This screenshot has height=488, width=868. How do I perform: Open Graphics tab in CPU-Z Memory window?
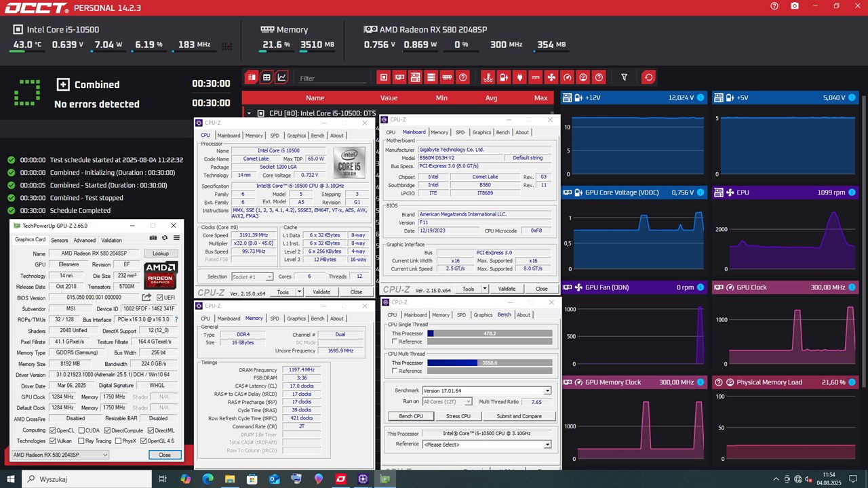[296, 319]
